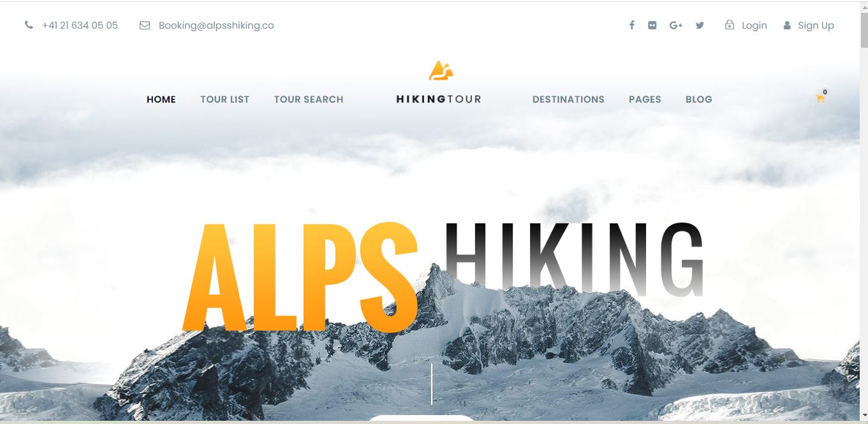The image size is (868, 424).
Task: Open the Flickr social icon
Action: pos(652,26)
